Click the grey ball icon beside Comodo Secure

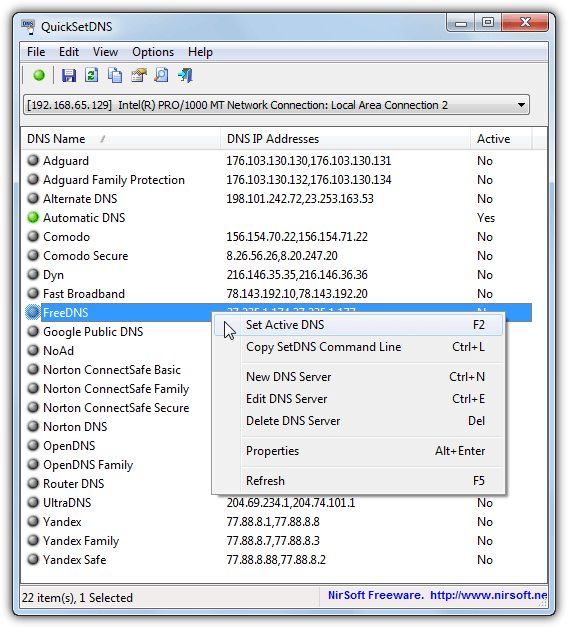(x=33, y=256)
